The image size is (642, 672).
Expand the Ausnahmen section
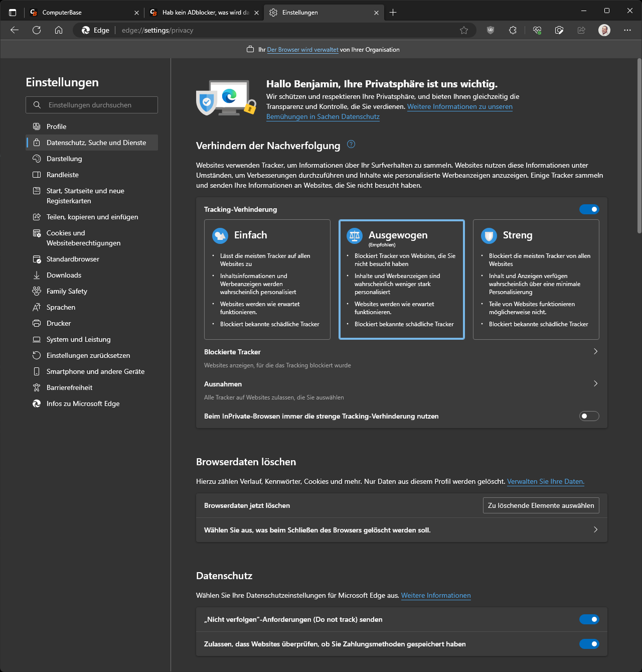595,383
